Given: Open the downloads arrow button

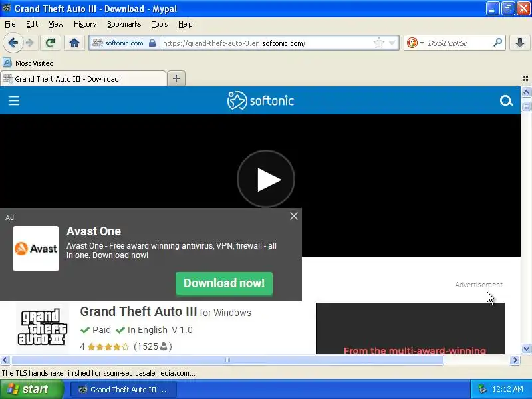Looking at the screenshot, I should click(x=519, y=43).
